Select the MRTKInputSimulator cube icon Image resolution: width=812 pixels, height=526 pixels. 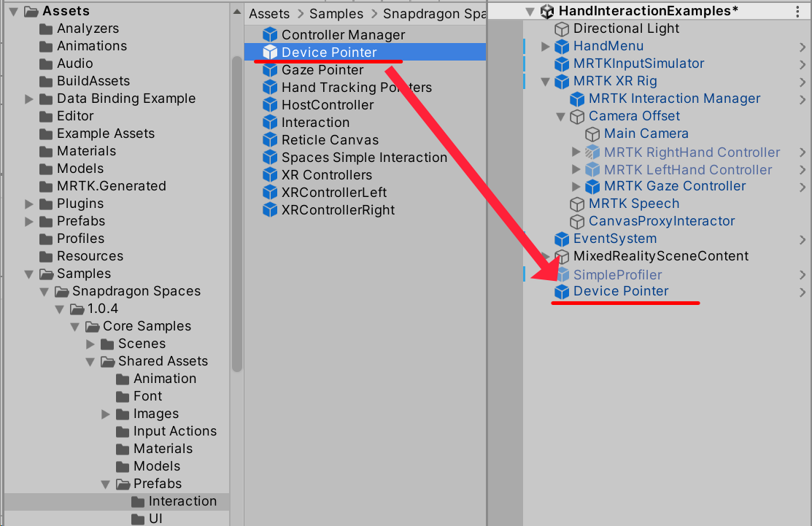562,64
